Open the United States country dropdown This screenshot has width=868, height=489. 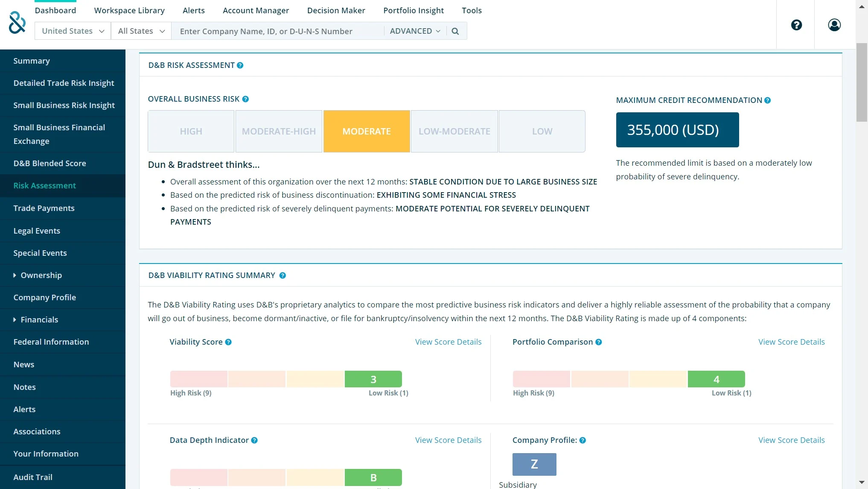pyautogui.click(x=73, y=31)
